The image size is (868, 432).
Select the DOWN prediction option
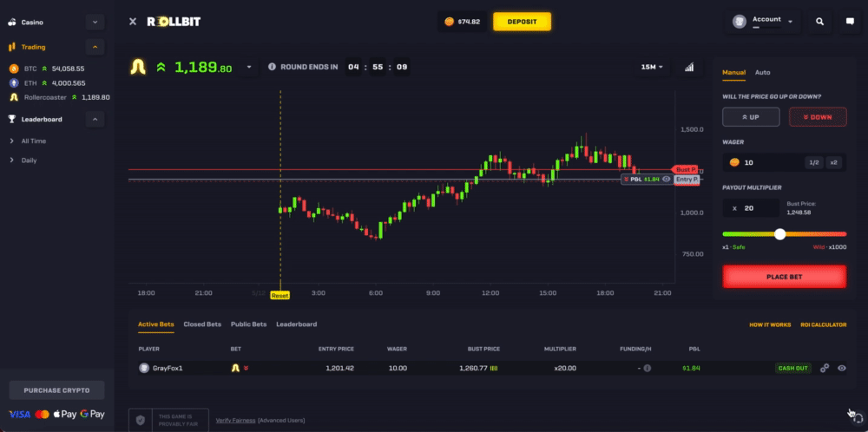[818, 117]
